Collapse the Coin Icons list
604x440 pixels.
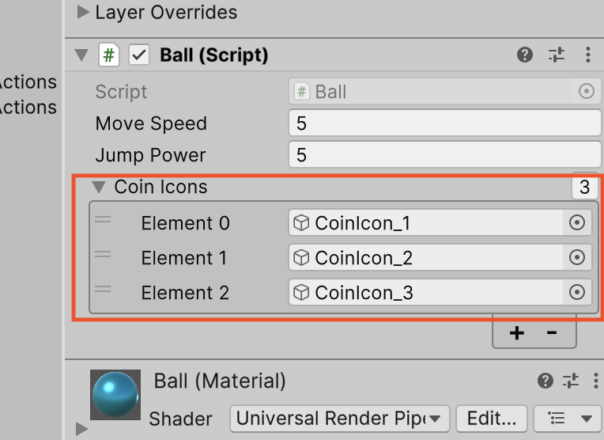tap(99, 187)
